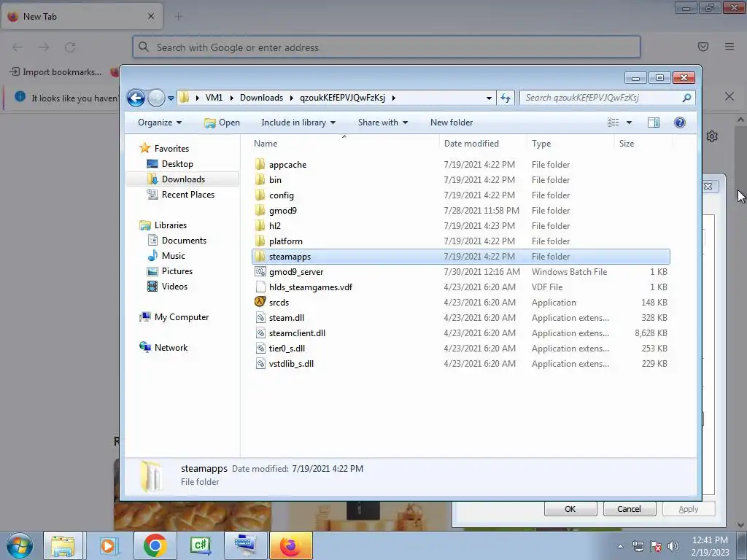Open Pictures library in navigation pane
The height and width of the screenshot is (560, 747).
(x=177, y=271)
